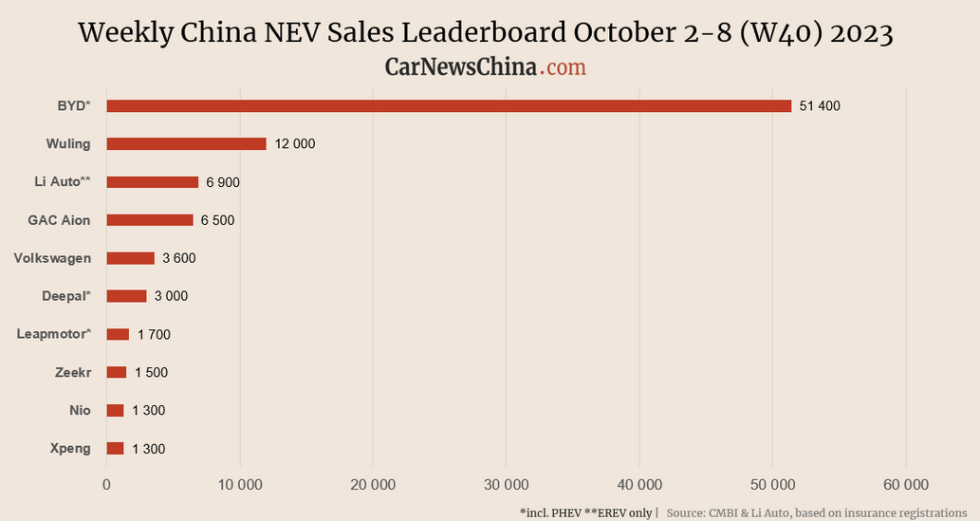980x521 pixels.
Task: Click the 51 400 value label
Action: tap(820, 106)
